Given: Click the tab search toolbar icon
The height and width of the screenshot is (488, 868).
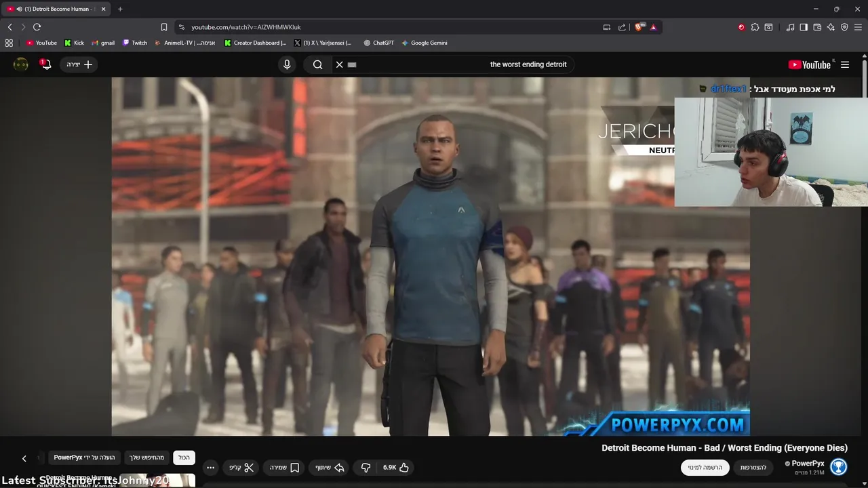Looking at the screenshot, I should click(x=768, y=27).
